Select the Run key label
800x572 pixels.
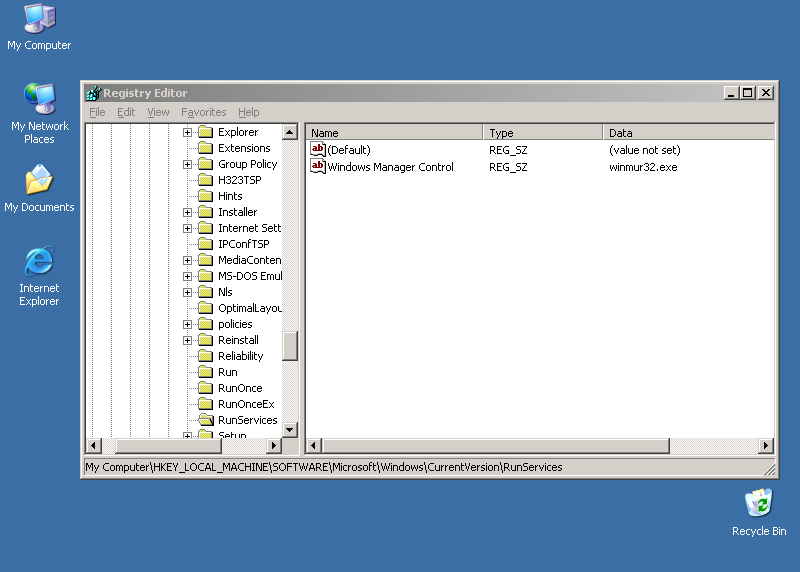pos(228,372)
